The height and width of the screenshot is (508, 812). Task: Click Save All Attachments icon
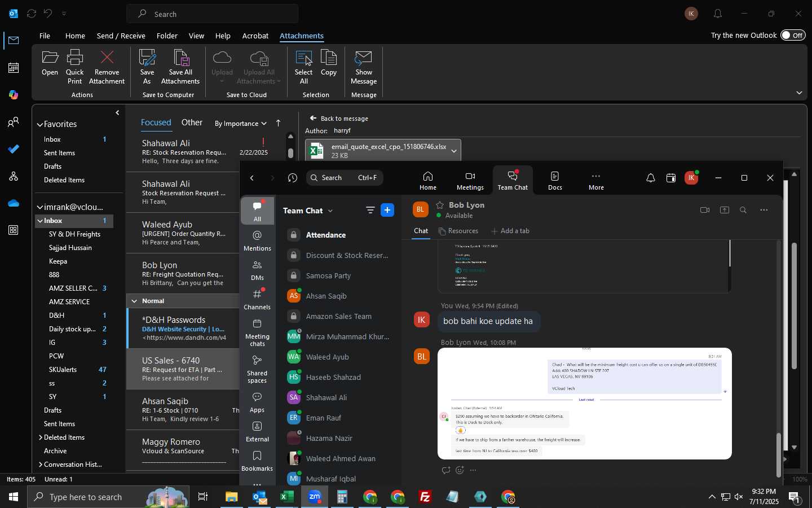pyautogui.click(x=180, y=67)
